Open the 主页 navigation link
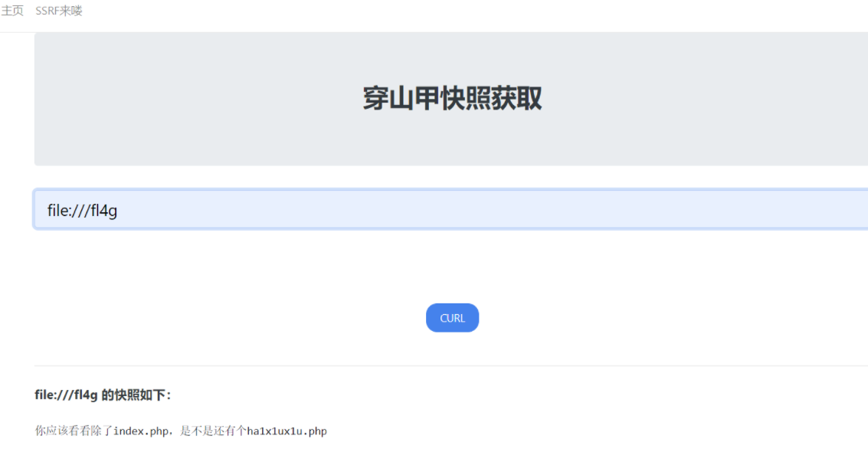868x452 pixels. [x=12, y=11]
